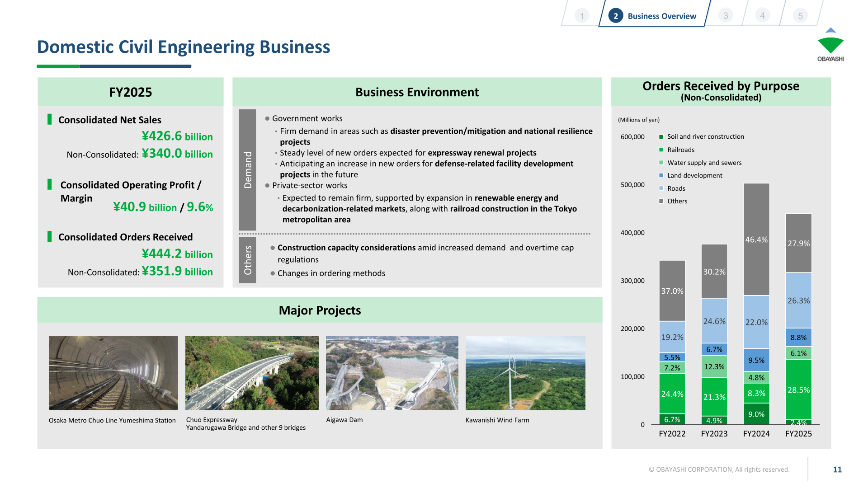Click the 9.6% margin value
The height and width of the screenshot is (488, 868).
pyautogui.click(x=200, y=207)
